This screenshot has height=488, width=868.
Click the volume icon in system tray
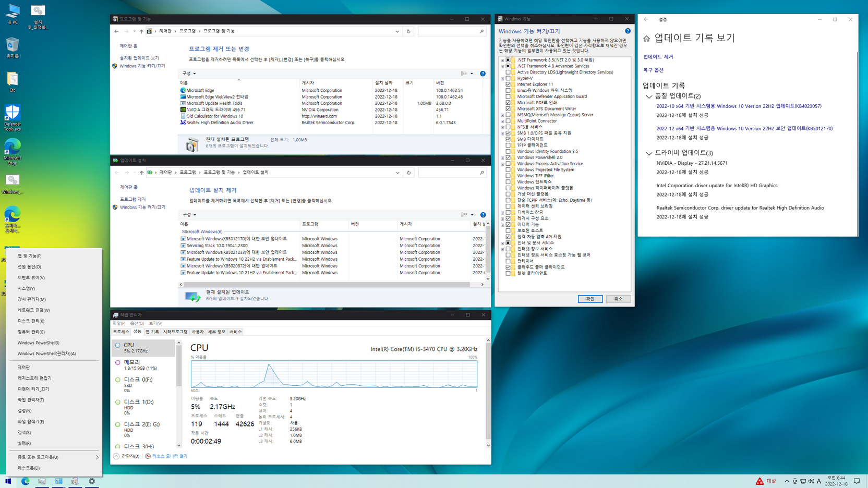(811, 481)
